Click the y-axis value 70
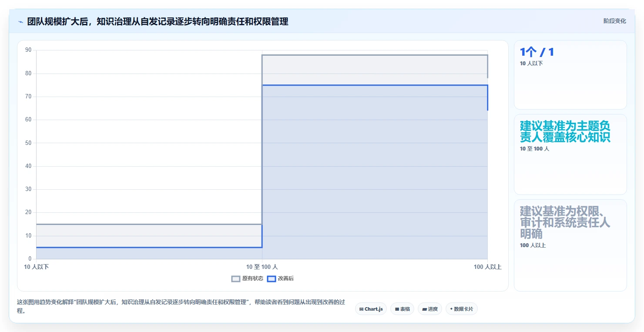 pyautogui.click(x=28, y=97)
